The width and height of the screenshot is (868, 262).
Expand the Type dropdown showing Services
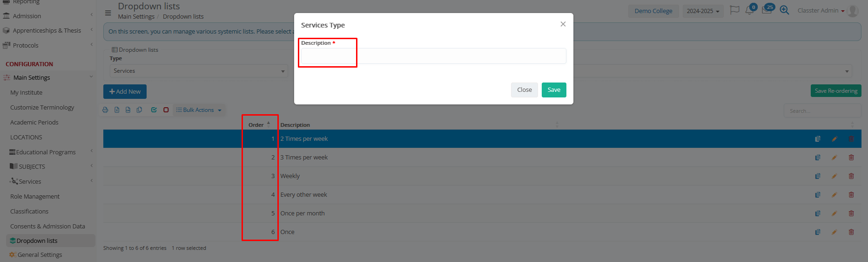tap(199, 71)
